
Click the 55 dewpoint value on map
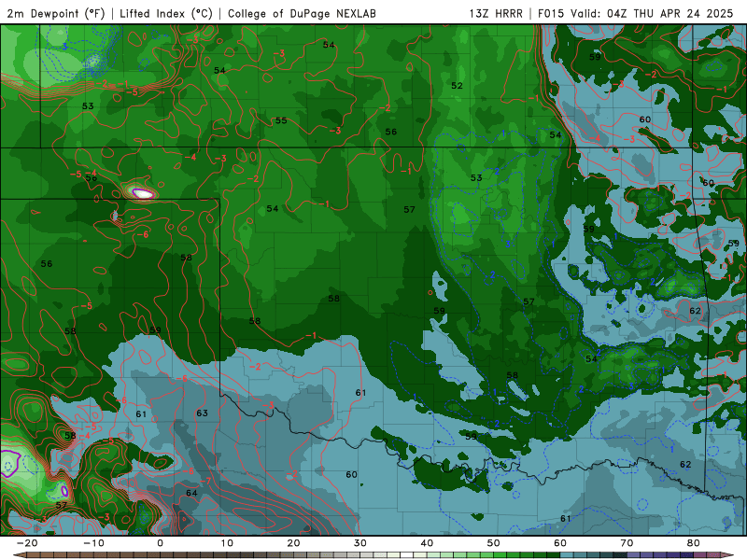tap(281, 120)
